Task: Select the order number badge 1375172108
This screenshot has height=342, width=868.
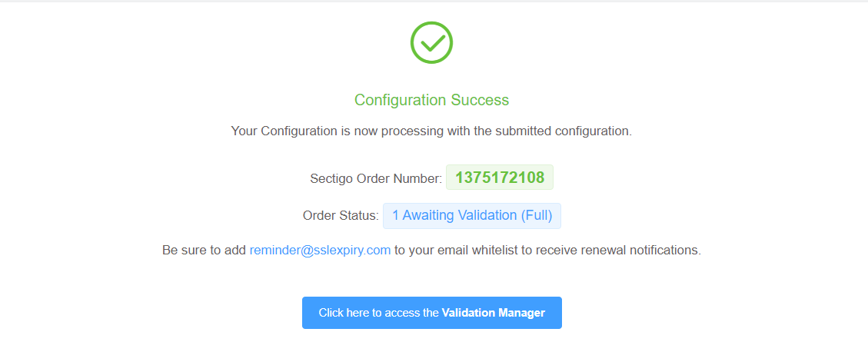Action: tap(499, 178)
